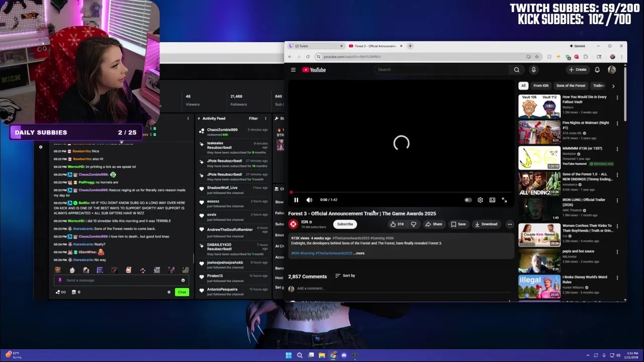Dislike the Forest 3 trailer video

(413, 224)
